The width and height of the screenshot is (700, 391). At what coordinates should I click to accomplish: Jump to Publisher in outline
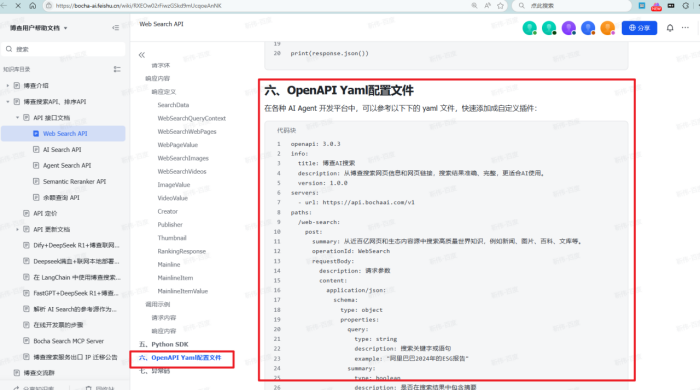click(x=170, y=225)
